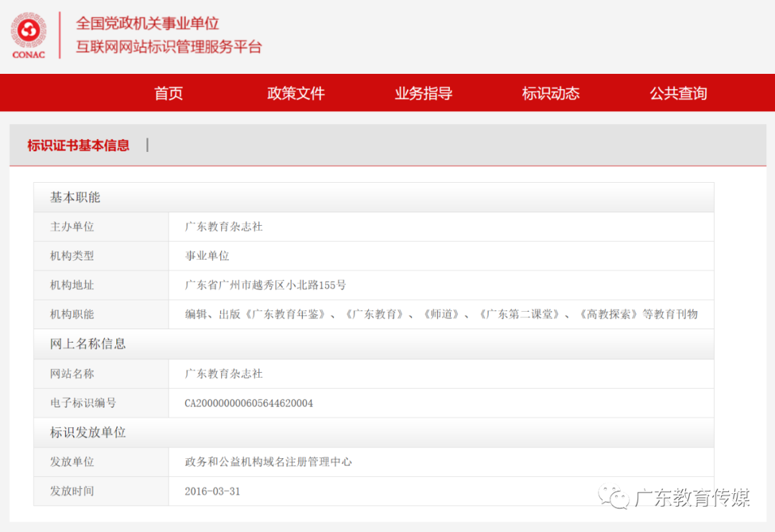
Task: Select address 广东省广州市越秀区小北路155号
Action: (x=266, y=285)
